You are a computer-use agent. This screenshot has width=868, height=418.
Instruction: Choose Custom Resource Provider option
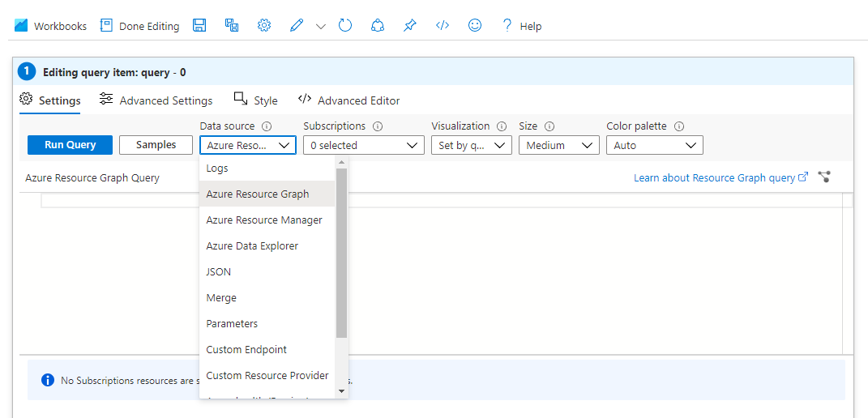[x=267, y=375]
